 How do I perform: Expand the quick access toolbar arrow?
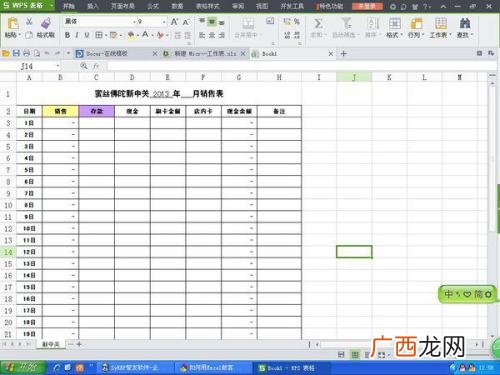68,53
